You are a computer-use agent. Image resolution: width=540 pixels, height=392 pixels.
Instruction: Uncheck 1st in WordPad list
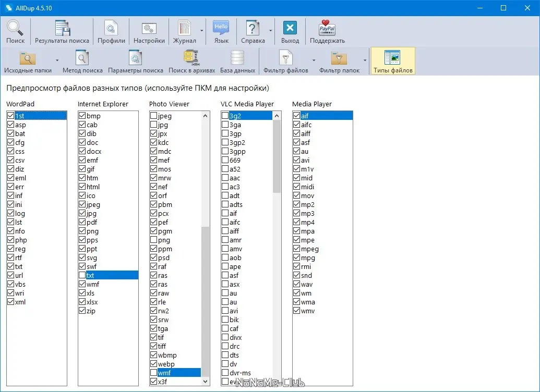point(10,116)
